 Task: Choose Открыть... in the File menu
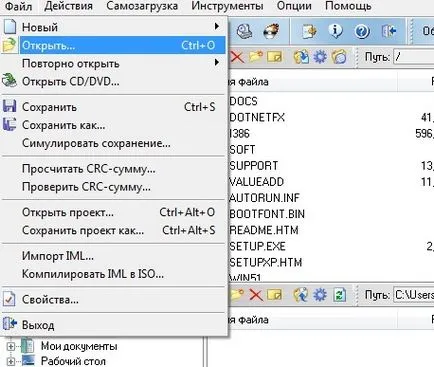[114, 45]
